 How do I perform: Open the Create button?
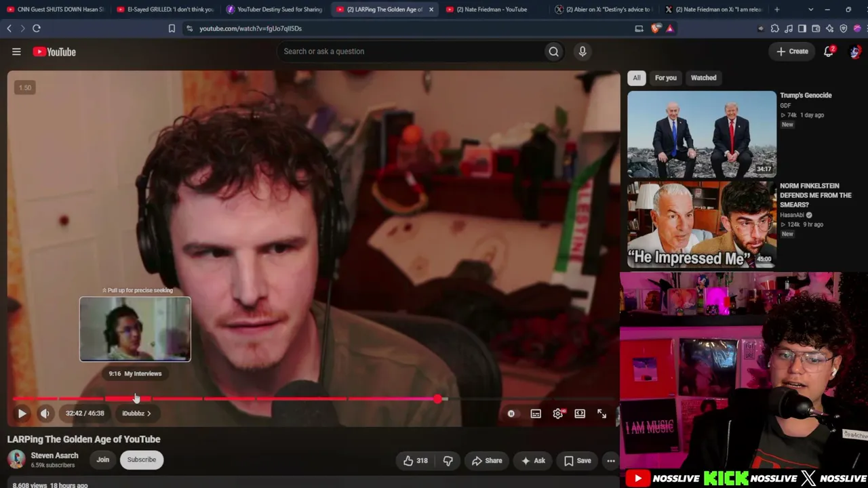[792, 52]
